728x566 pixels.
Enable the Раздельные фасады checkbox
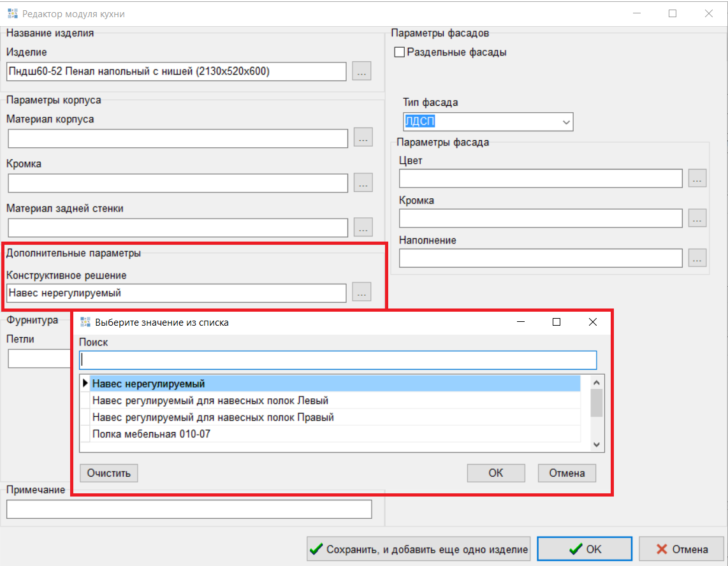pyautogui.click(x=400, y=53)
